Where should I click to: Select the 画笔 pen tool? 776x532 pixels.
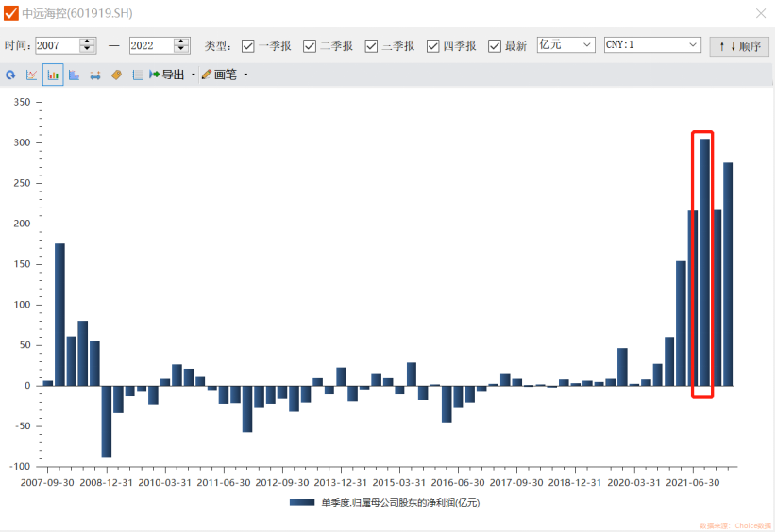tap(219, 75)
